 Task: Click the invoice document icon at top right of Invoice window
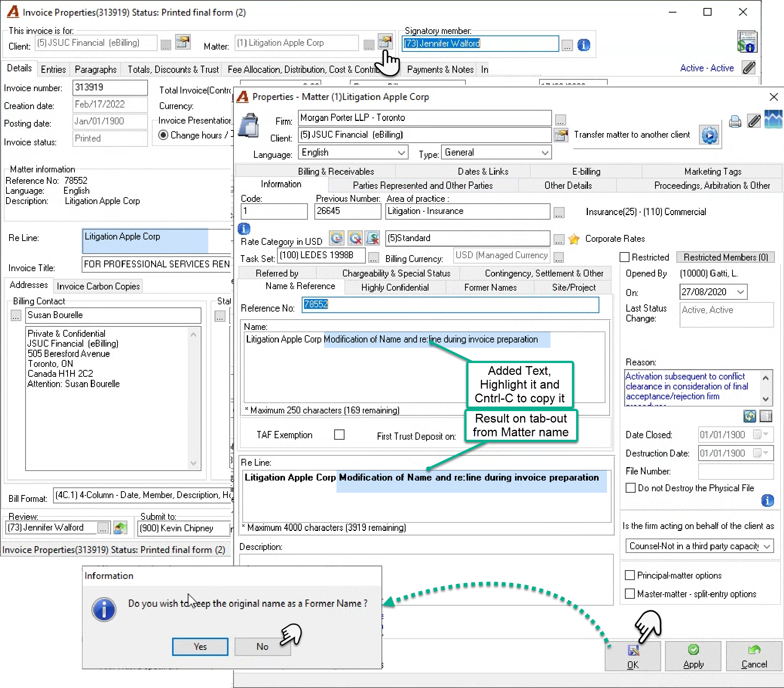coord(747,42)
